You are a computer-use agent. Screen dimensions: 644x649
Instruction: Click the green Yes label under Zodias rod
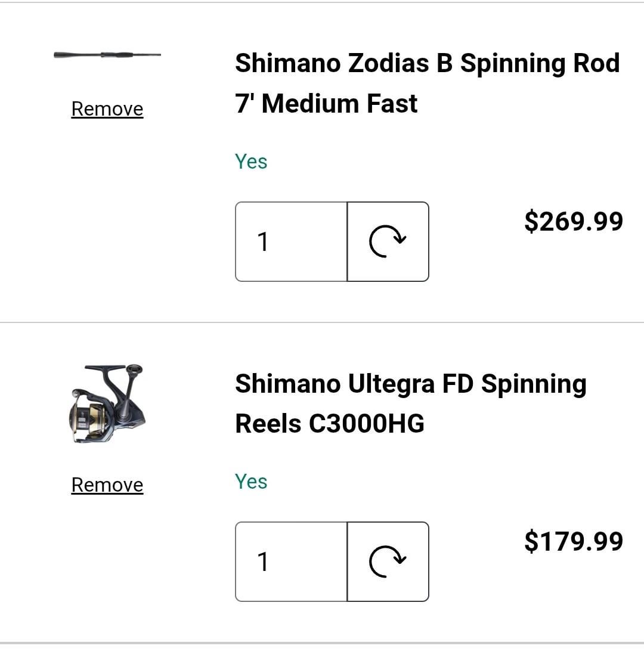[x=251, y=162]
